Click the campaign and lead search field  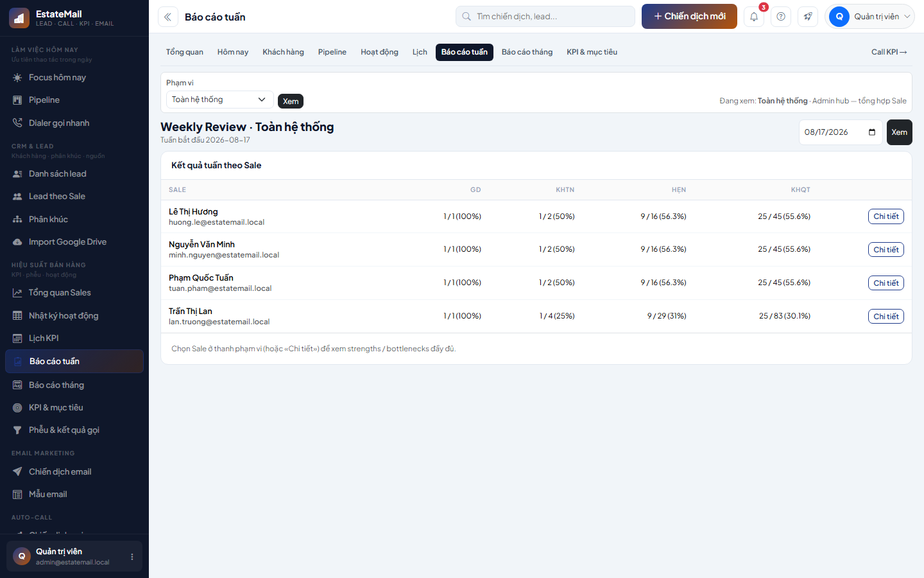click(545, 17)
